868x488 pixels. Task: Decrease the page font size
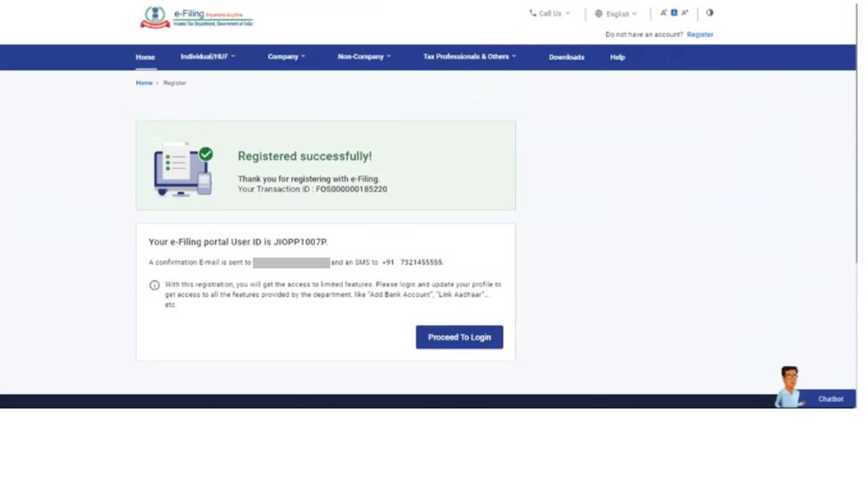[664, 13]
